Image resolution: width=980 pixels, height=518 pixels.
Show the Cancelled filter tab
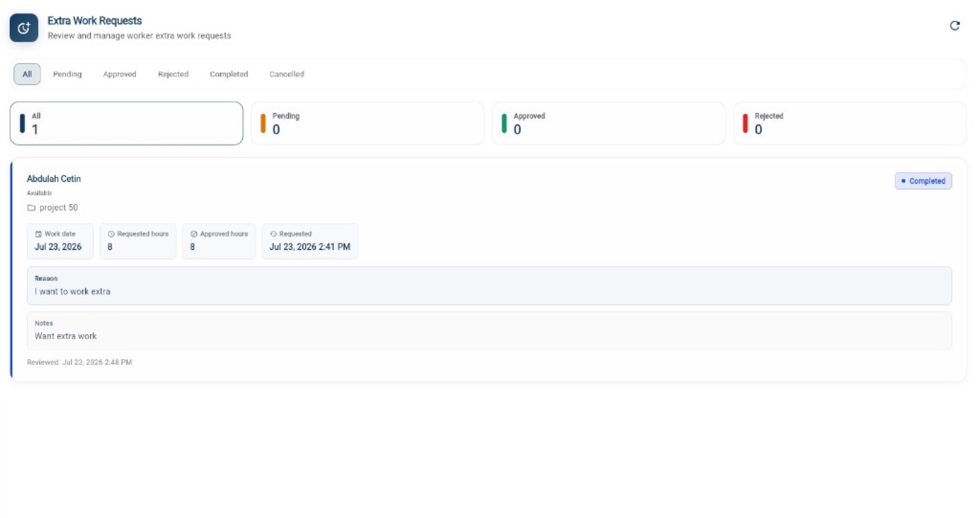287,74
